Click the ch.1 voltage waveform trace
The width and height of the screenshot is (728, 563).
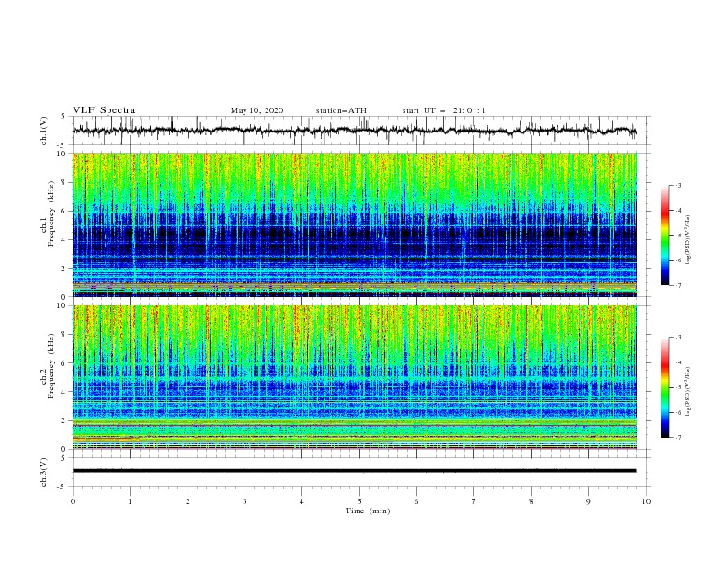[x=354, y=131]
